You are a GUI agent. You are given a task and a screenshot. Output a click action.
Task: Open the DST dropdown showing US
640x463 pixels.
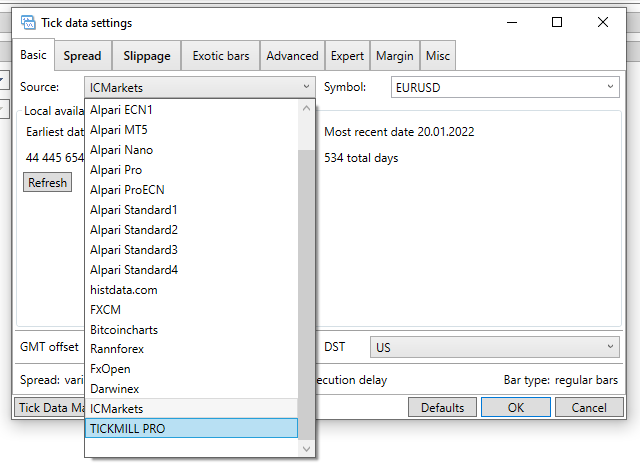495,347
